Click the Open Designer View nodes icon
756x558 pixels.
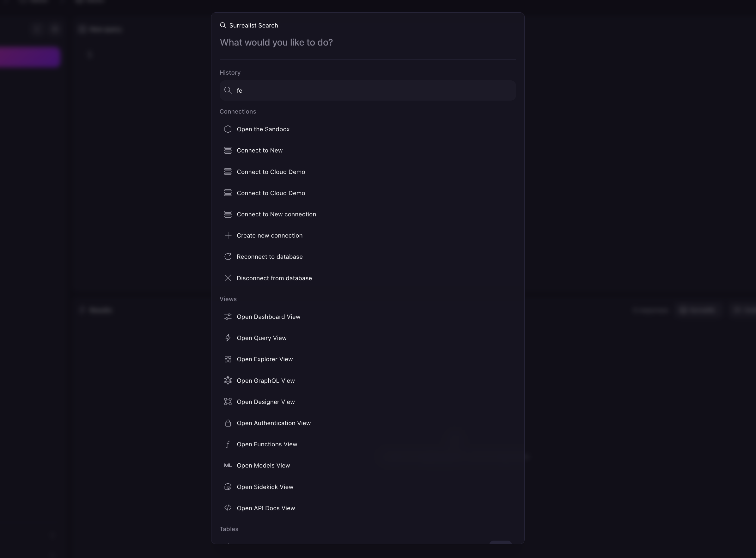tap(228, 402)
